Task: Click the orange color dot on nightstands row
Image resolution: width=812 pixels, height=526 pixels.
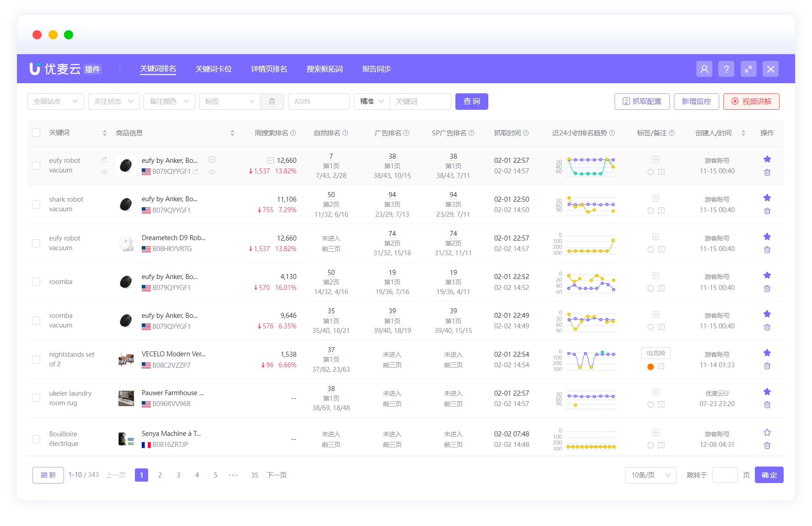Action: 651,367
